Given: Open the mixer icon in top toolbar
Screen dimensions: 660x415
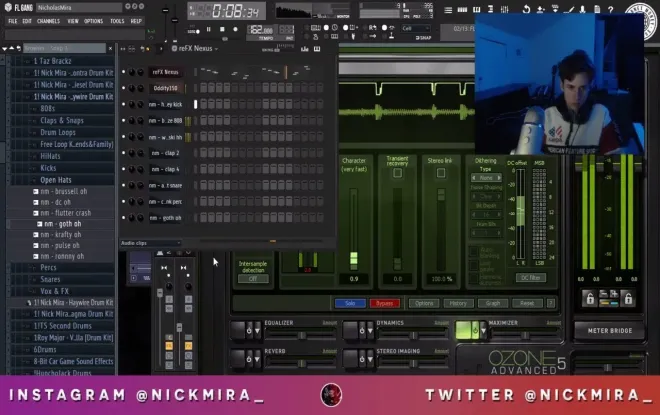Looking at the screenshot, I should (504, 9).
